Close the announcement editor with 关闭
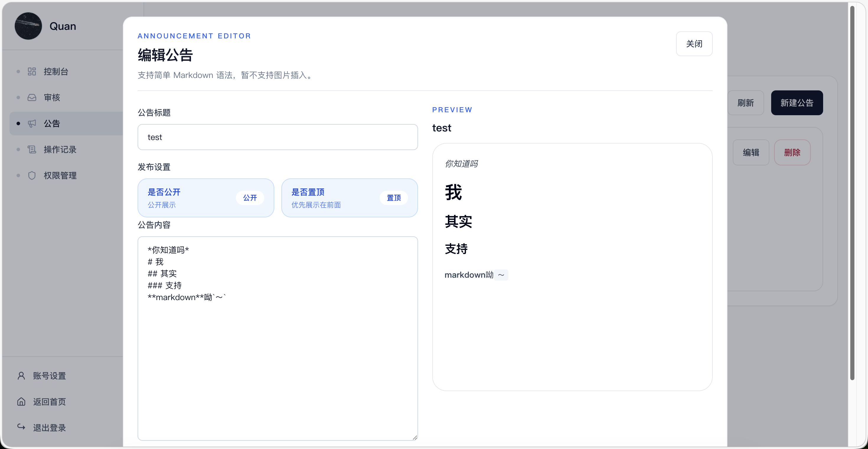 [x=694, y=44]
